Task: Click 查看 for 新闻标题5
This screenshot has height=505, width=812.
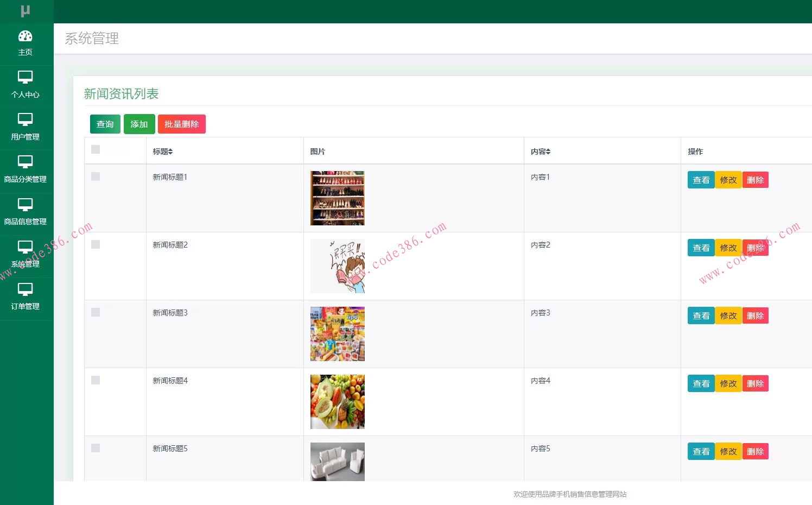Action: (x=701, y=451)
